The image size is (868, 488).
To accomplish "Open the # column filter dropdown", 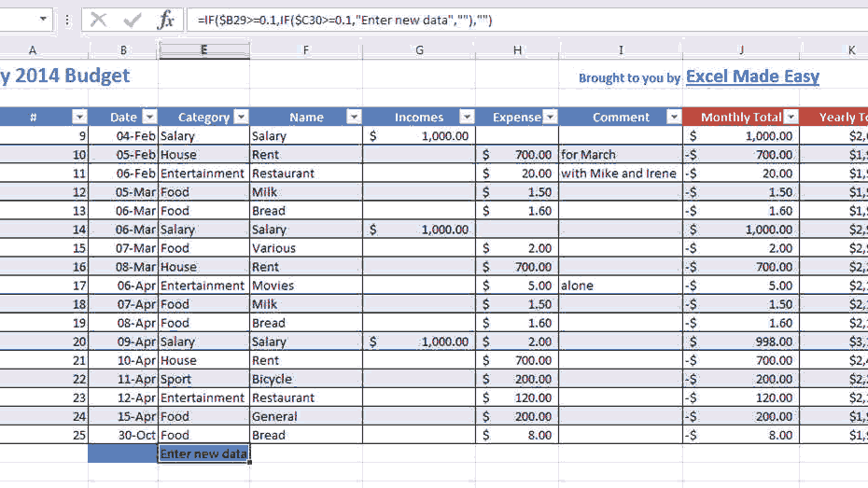I will 79,117.
